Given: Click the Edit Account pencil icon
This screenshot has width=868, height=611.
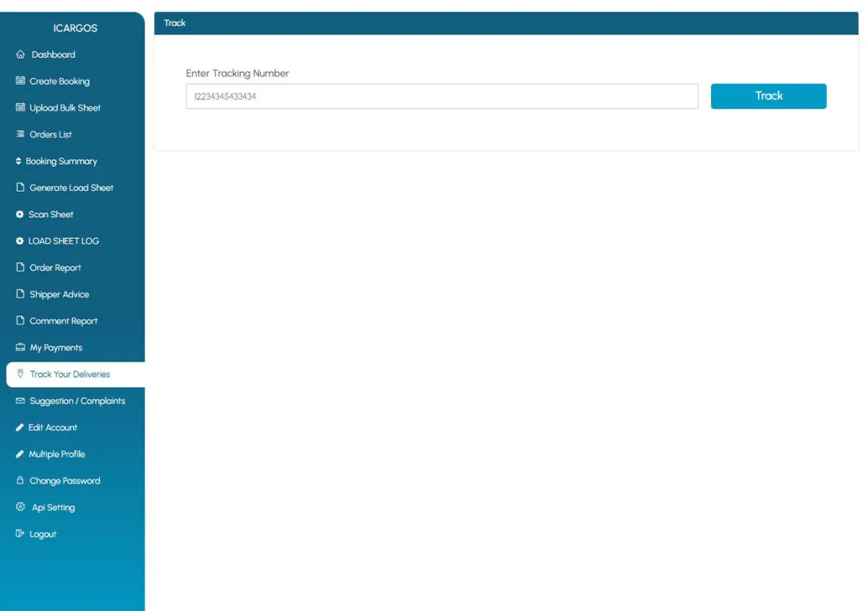Looking at the screenshot, I should click(20, 427).
